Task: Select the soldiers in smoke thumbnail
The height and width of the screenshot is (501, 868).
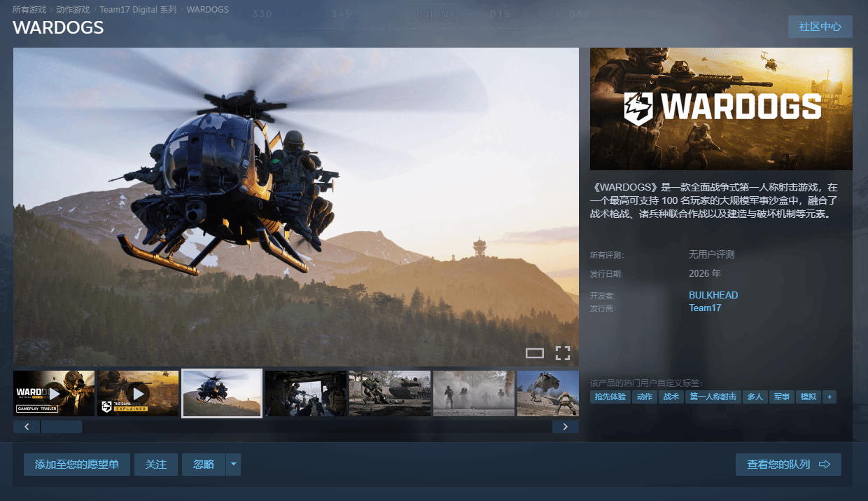Action: point(474,393)
